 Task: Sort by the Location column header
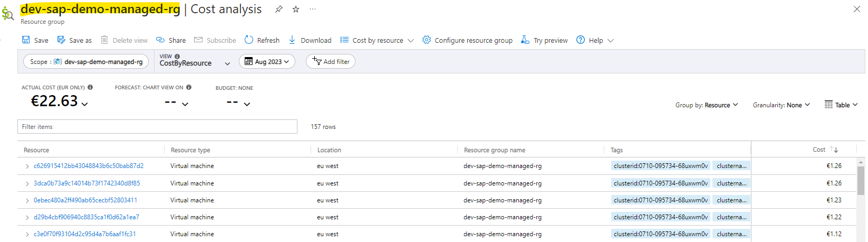coord(329,150)
